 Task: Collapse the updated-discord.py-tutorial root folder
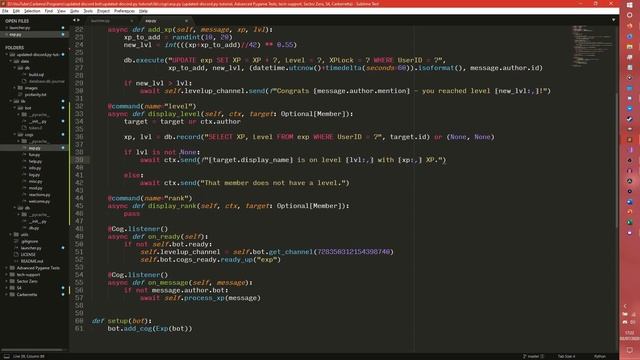point(7,55)
